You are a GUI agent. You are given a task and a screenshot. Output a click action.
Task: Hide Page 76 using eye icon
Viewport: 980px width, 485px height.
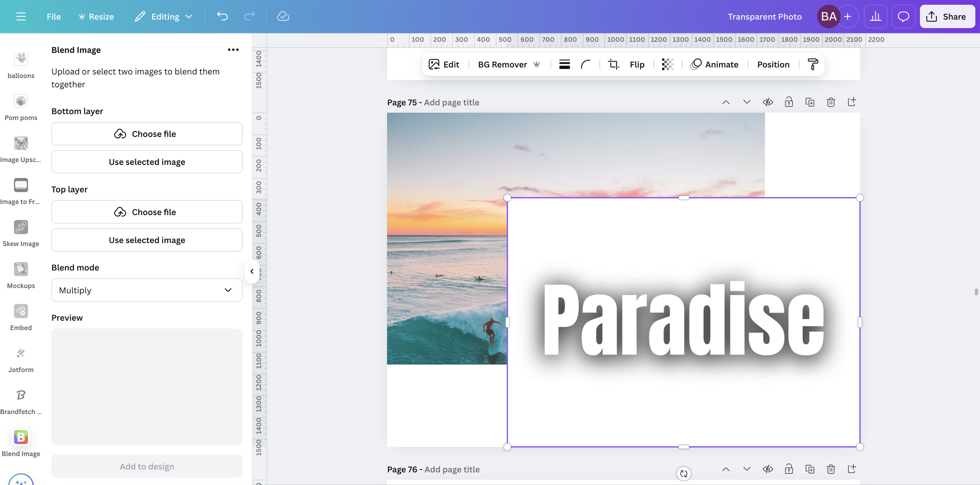[x=768, y=469]
